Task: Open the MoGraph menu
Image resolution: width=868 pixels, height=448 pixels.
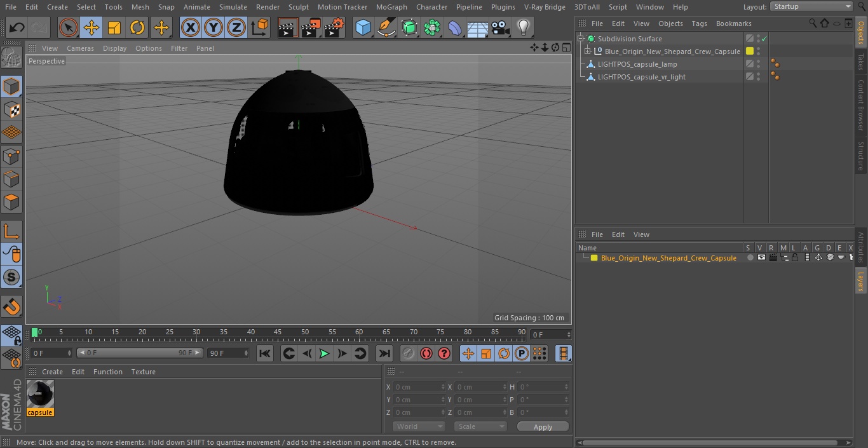Action: click(x=391, y=7)
